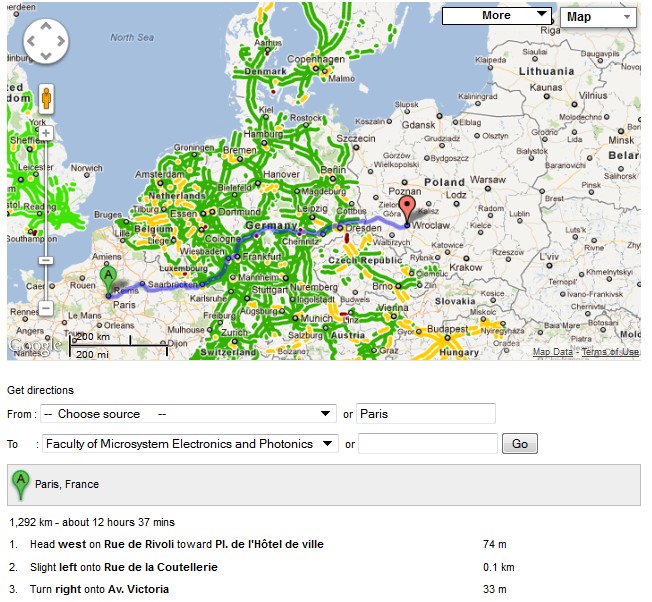Click the Krakow city label on map
Screen dimensions: 652x602
coord(466,267)
